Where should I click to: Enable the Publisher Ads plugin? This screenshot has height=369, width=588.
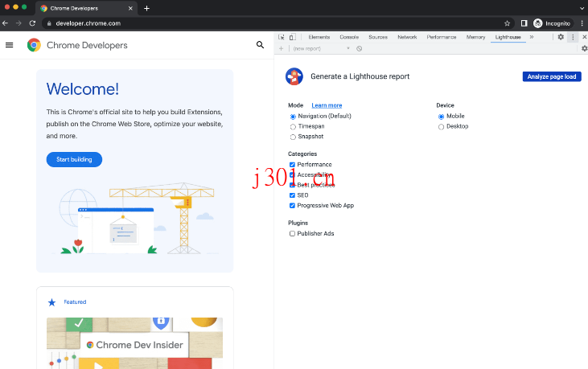(292, 233)
